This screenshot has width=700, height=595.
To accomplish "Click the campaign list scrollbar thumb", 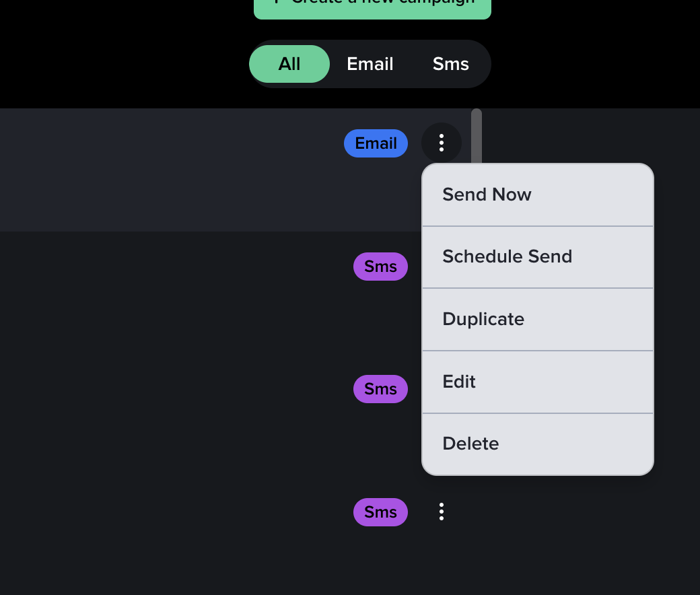I will (477, 135).
